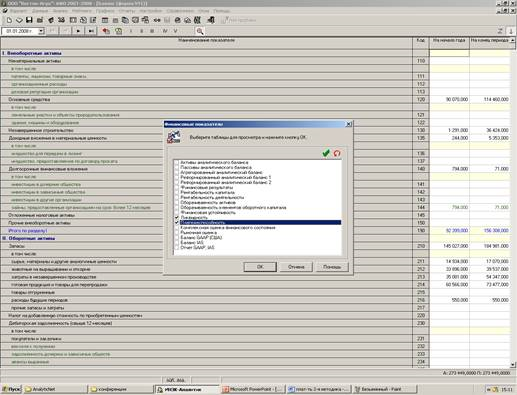Click the floppy disk save icon
This screenshot has height=395, width=517.
tap(29, 20)
